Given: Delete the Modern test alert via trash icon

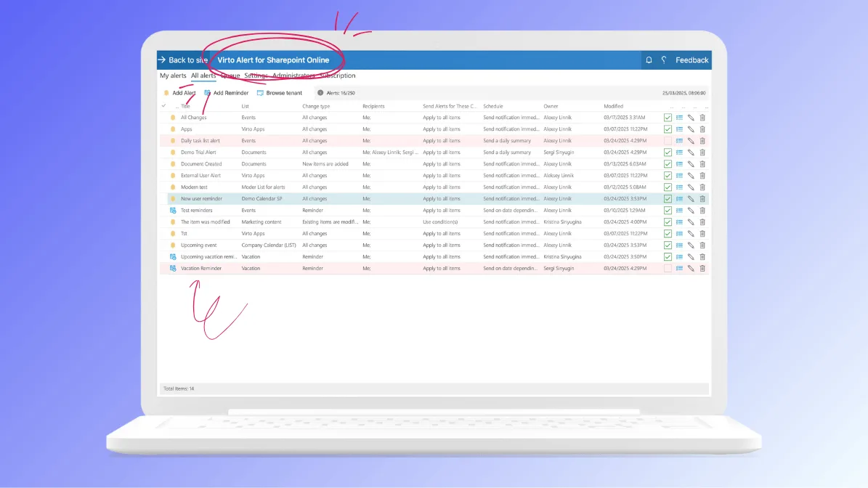Looking at the screenshot, I should (702, 187).
